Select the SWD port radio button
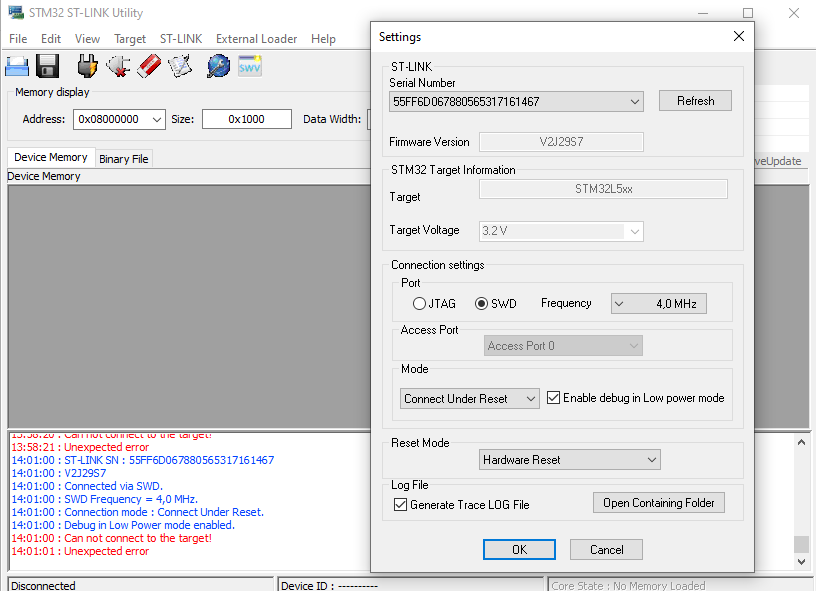The image size is (816, 591). [x=481, y=304]
